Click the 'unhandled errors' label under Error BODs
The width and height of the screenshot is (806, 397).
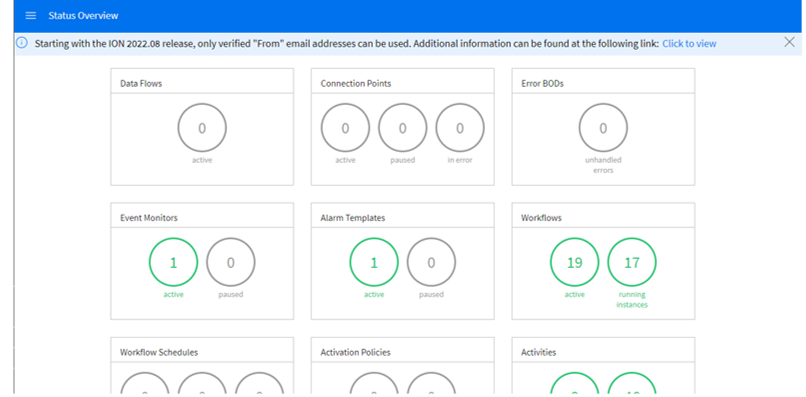pyautogui.click(x=603, y=165)
